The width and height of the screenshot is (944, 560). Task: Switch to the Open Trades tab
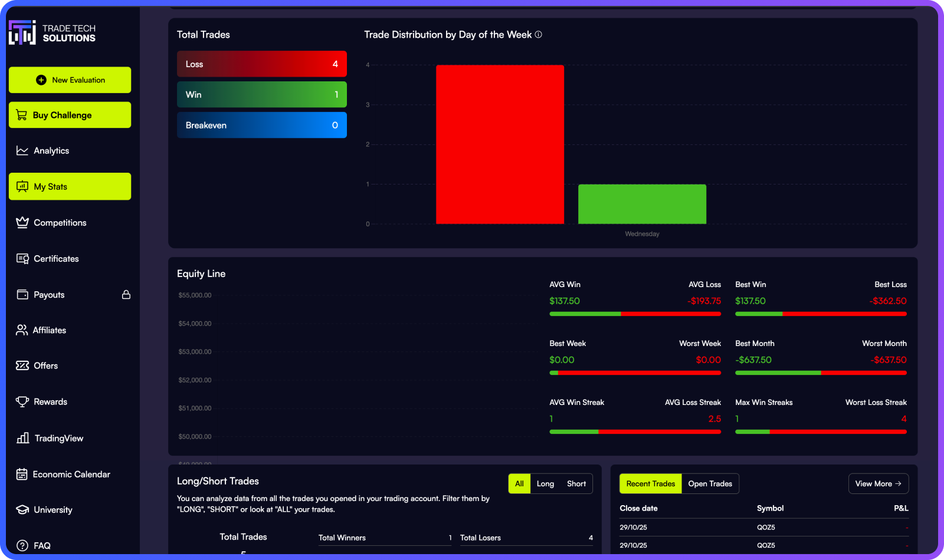point(710,483)
